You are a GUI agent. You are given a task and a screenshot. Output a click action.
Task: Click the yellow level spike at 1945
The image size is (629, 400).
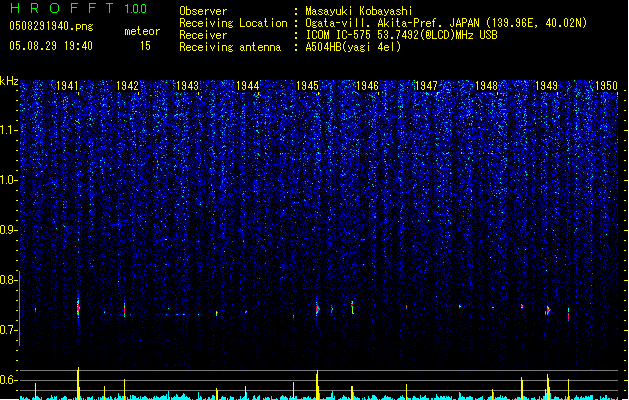tap(317, 385)
